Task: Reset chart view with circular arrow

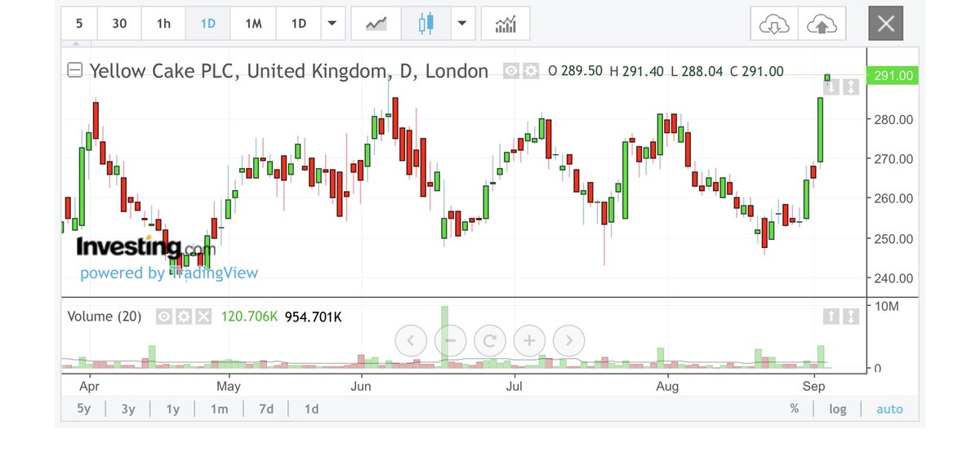Action: pyautogui.click(x=490, y=340)
